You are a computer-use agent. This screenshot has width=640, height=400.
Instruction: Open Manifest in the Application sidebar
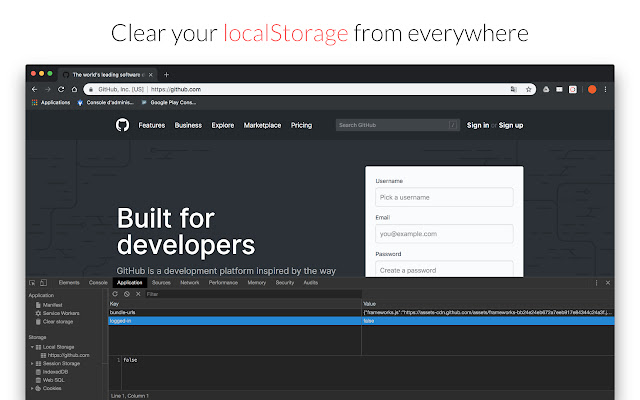[52, 305]
